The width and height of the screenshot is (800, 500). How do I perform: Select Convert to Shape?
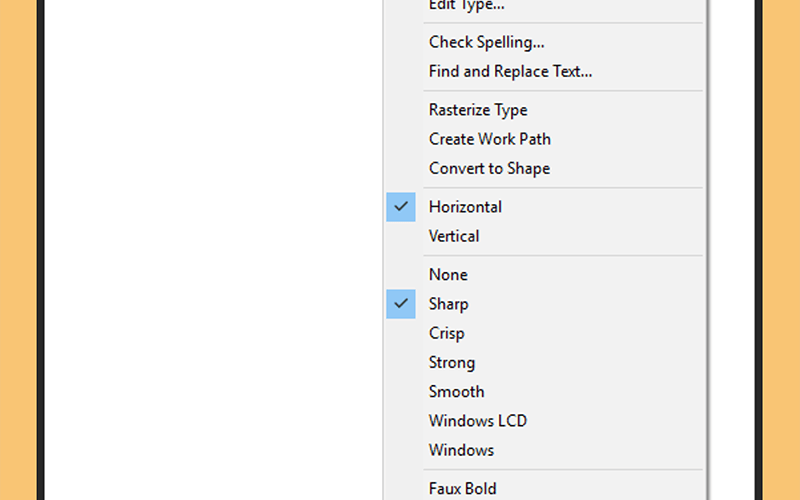point(544,168)
